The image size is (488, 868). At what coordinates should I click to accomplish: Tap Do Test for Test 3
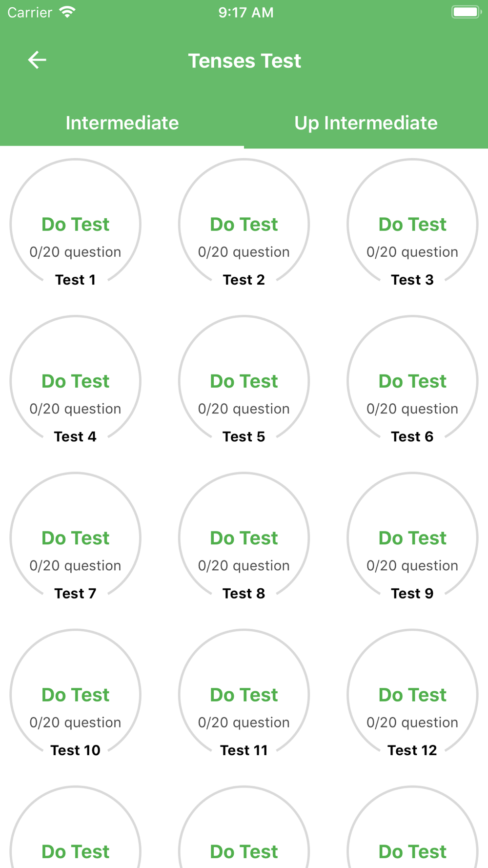[412, 225]
